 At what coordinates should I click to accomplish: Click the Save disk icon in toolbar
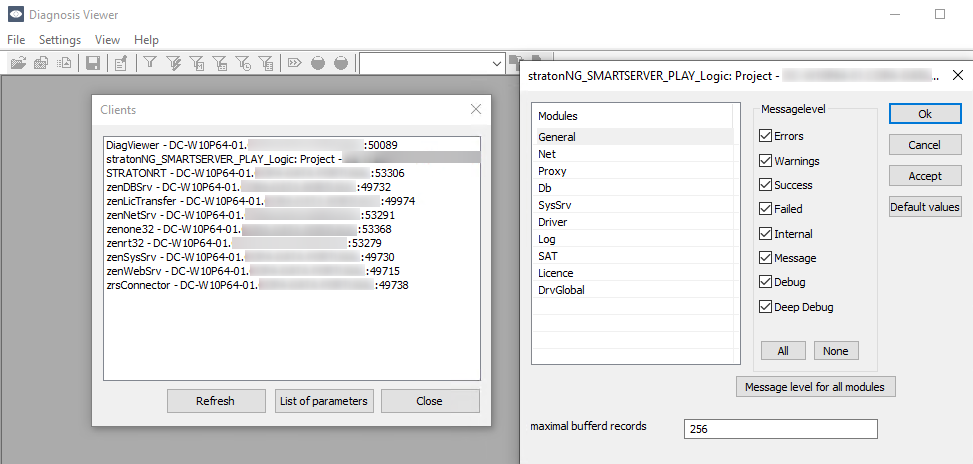click(x=93, y=63)
